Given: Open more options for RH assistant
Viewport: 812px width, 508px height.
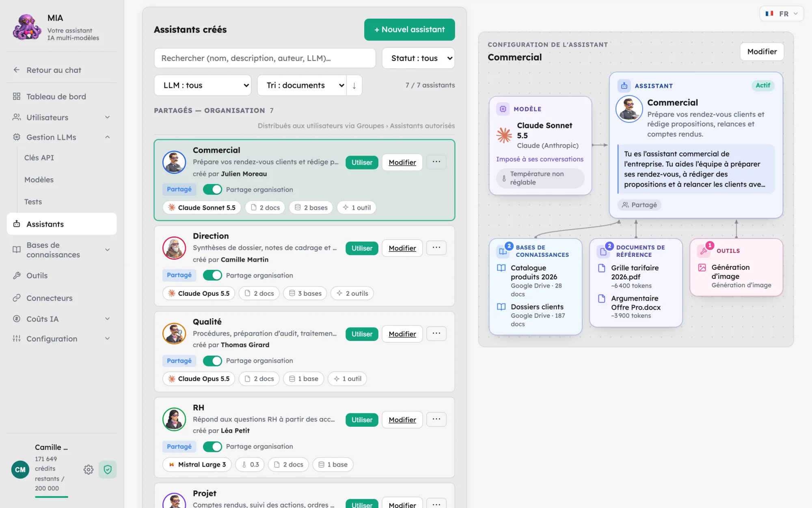Looking at the screenshot, I should click(436, 419).
